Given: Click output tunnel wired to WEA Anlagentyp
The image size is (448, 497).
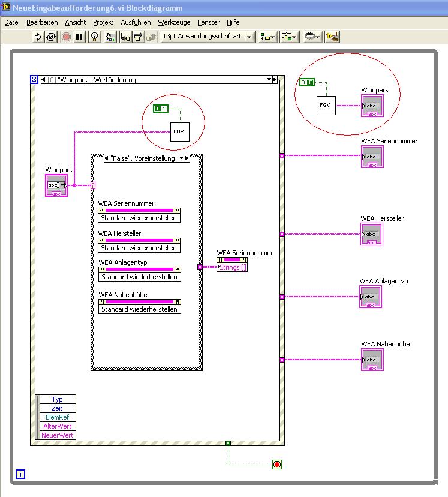Looking at the screenshot, I should click(282, 297).
